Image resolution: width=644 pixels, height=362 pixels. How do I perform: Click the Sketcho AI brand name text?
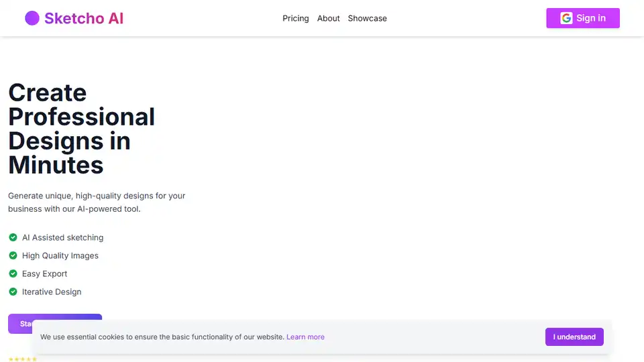pos(84,18)
